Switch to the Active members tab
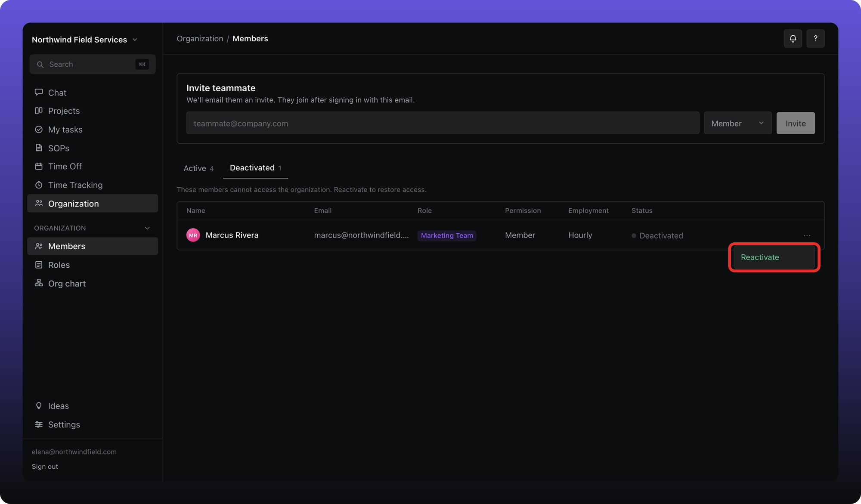861x504 pixels. (x=198, y=168)
